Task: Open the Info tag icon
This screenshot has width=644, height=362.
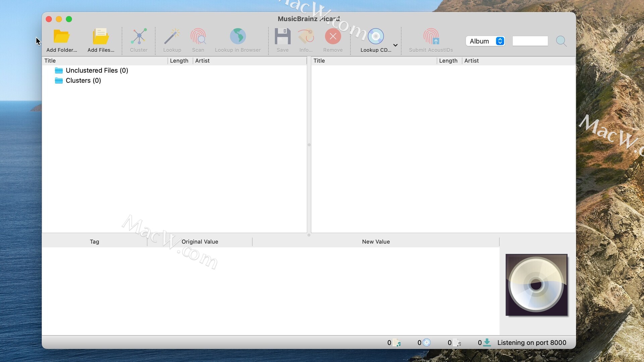Action: coord(306,36)
